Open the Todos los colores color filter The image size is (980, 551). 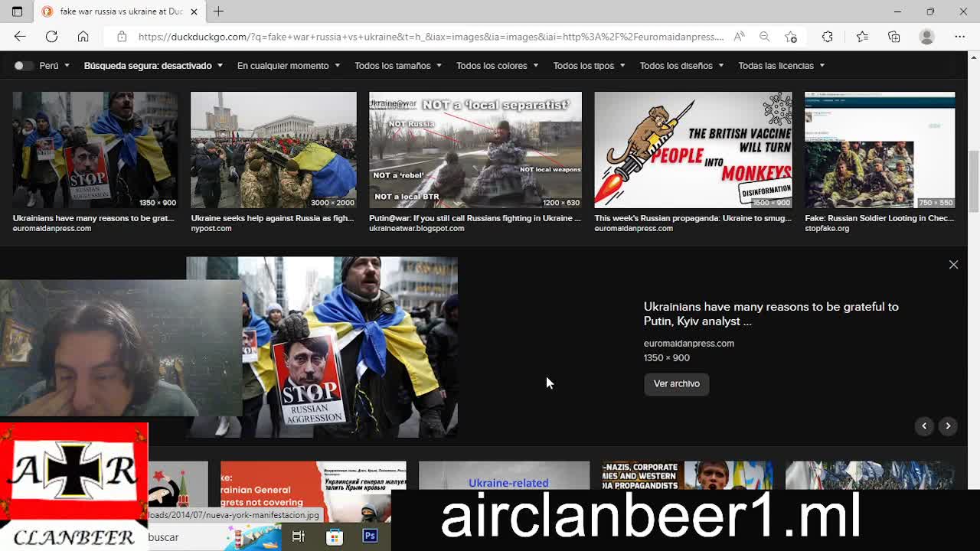[497, 66]
